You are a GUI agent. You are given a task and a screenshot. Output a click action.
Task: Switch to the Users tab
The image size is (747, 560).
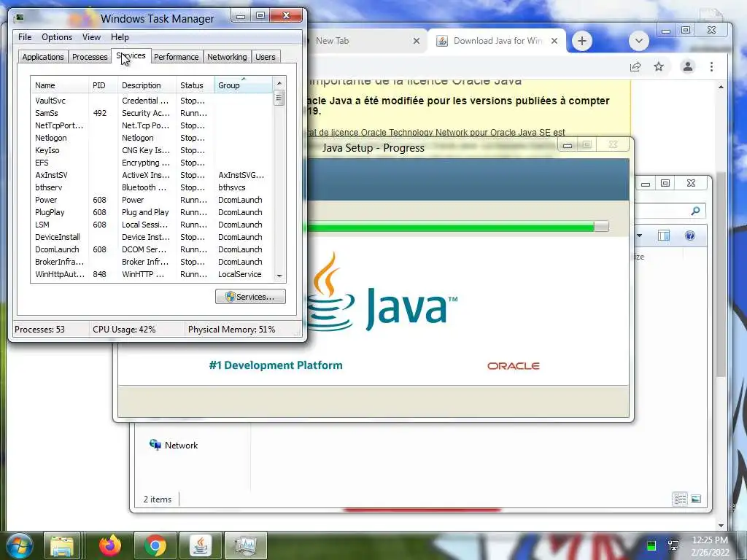[x=265, y=57]
